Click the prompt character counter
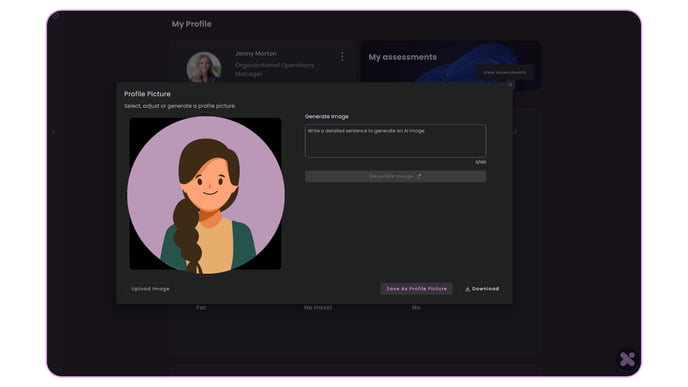Screen dimensions: 688x387 480,162
